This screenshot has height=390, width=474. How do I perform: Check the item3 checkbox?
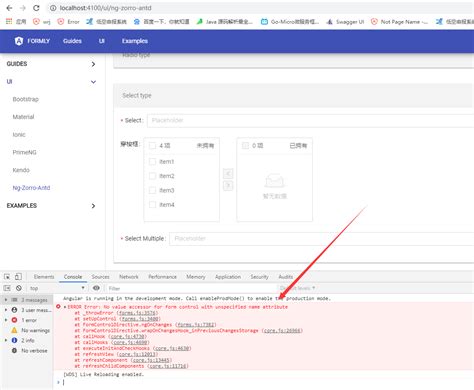(152, 190)
